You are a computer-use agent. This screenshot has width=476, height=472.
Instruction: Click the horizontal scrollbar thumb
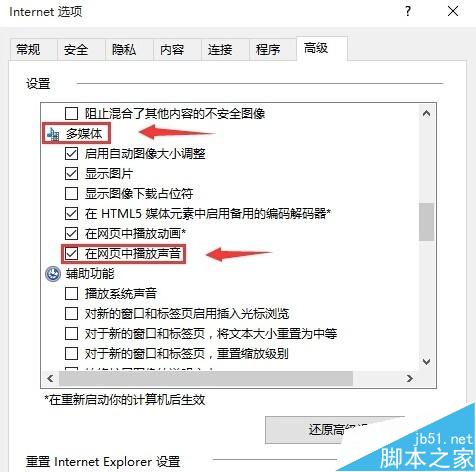coord(206,378)
